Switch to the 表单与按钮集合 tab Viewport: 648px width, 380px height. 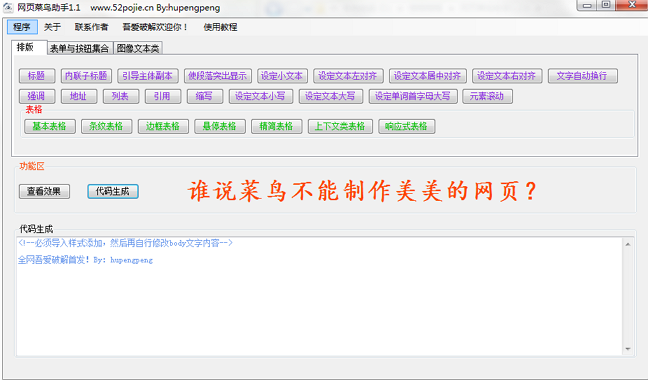click(x=80, y=48)
